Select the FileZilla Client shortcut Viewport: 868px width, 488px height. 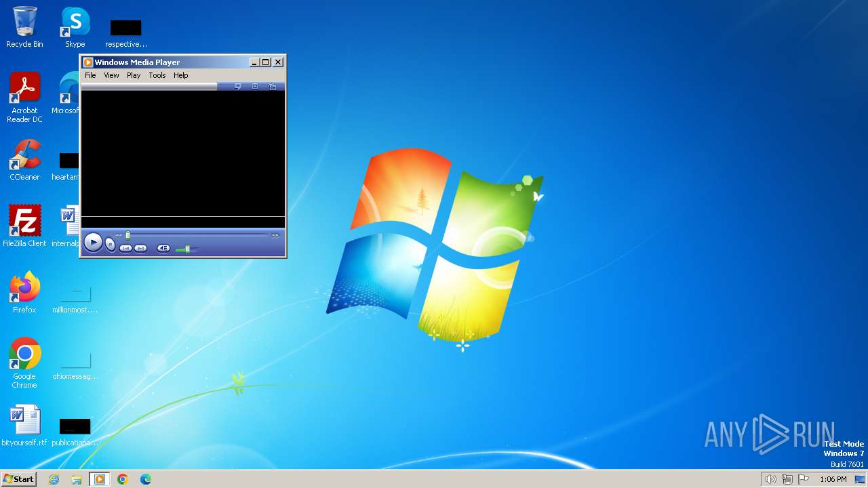click(24, 226)
